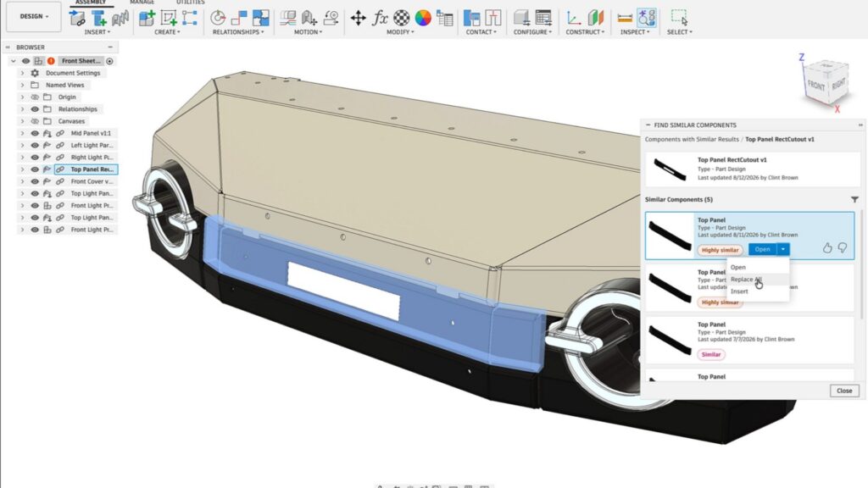Choose Open from the dropdown menu
The width and height of the screenshot is (868, 488).
757,267
